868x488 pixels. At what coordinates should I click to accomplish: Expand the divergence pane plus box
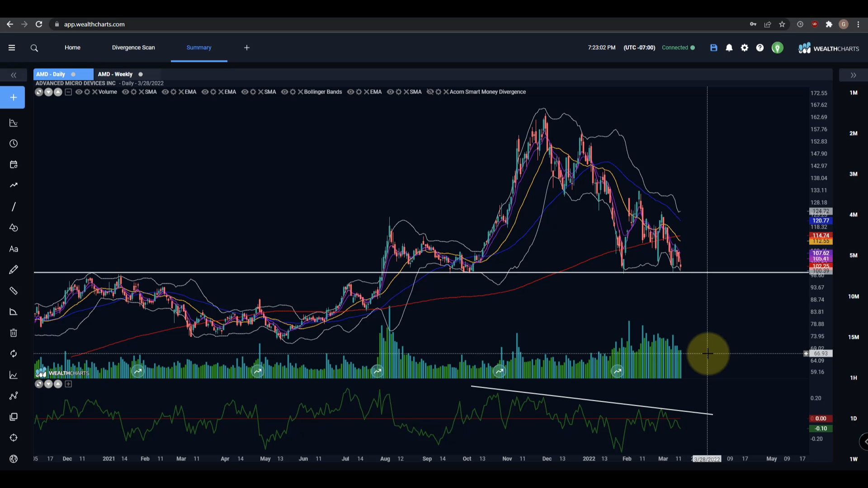pos(68,384)
